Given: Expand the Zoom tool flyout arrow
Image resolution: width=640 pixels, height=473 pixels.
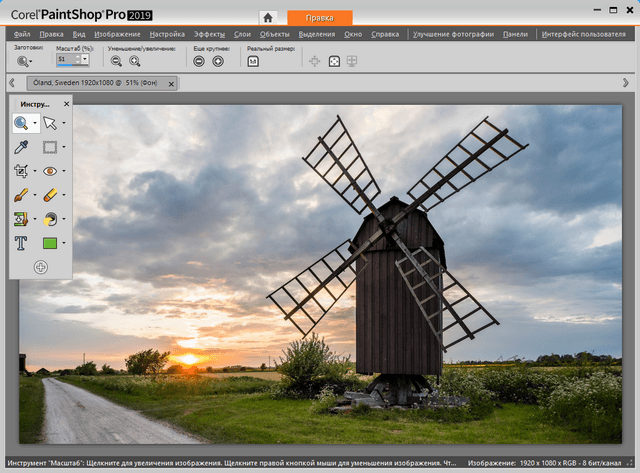Looking at the screenshot, I should tap(35, 124).
